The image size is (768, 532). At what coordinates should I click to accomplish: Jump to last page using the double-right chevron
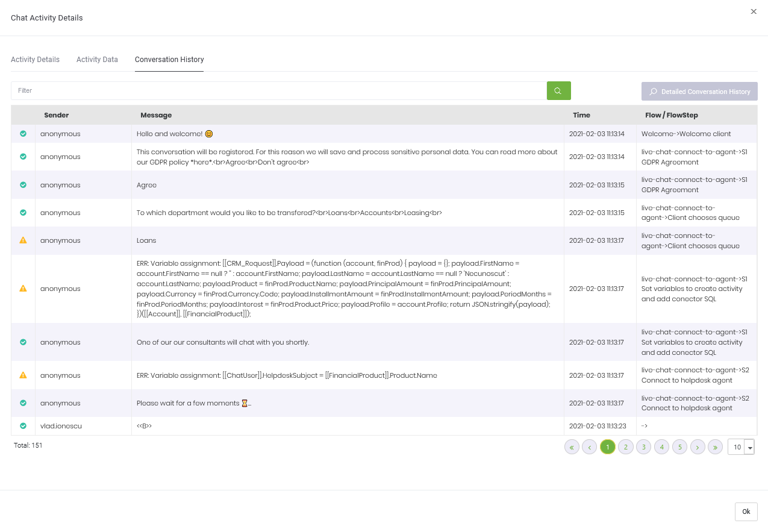click(x=715, y=446)
